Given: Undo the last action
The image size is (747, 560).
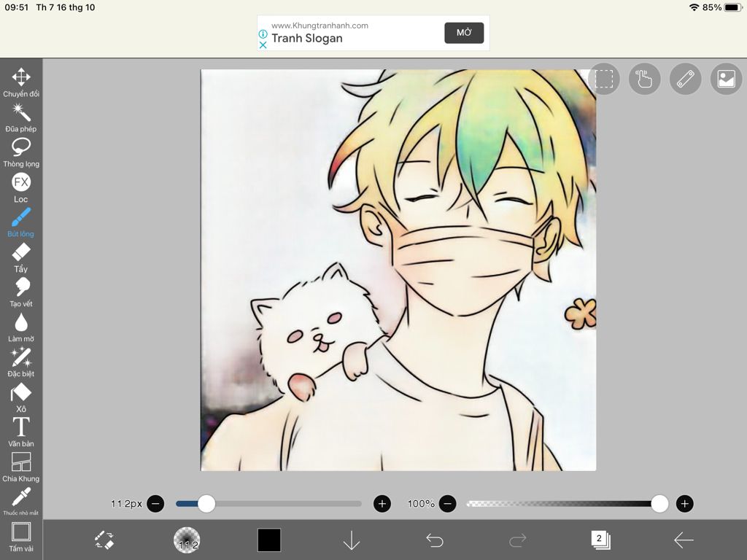Looking at the screenshot, I should [x=435, y=540].
